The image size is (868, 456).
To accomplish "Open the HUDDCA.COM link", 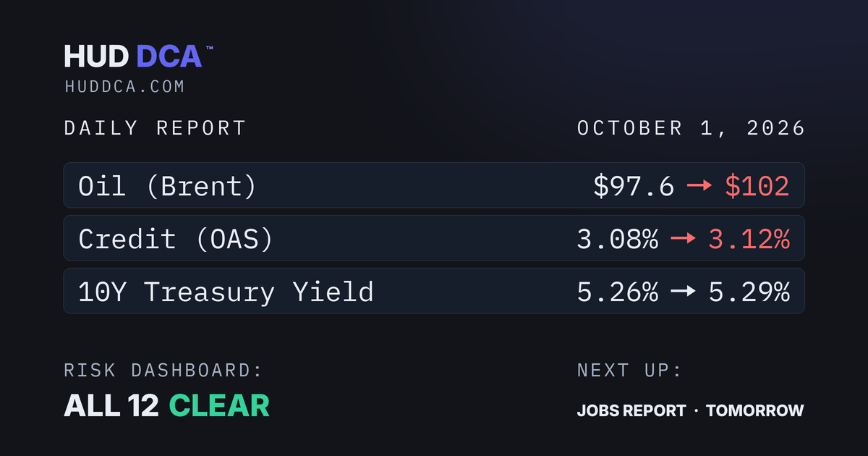I will click(124, 87).
